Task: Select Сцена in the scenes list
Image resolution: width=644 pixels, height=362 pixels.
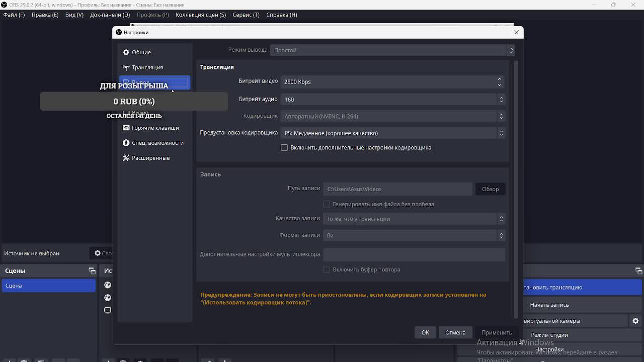Action: 48,286
